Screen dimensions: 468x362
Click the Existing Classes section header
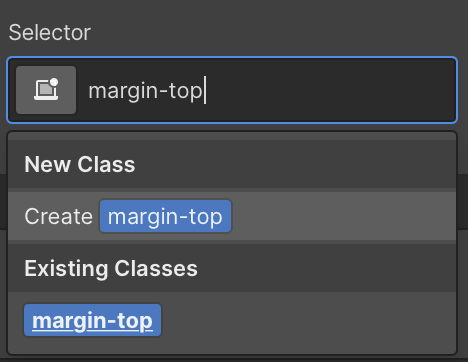coord(111,269)
